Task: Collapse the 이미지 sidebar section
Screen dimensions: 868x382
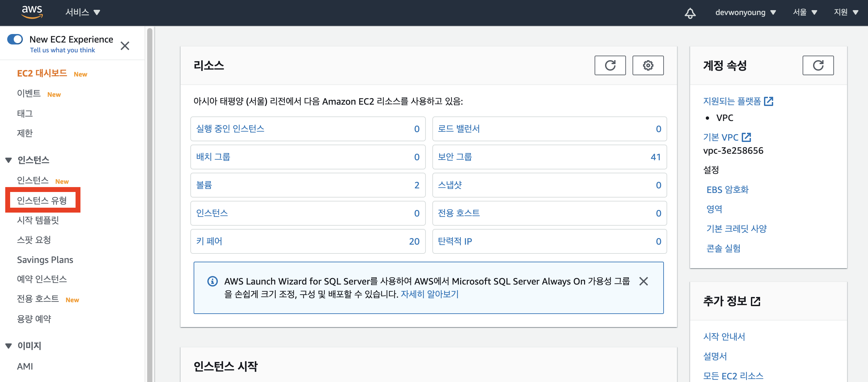Action: (x=9, y=346)
